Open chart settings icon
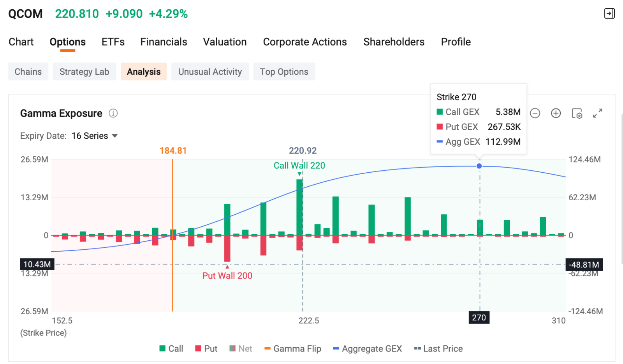 (x=577, y=113)
